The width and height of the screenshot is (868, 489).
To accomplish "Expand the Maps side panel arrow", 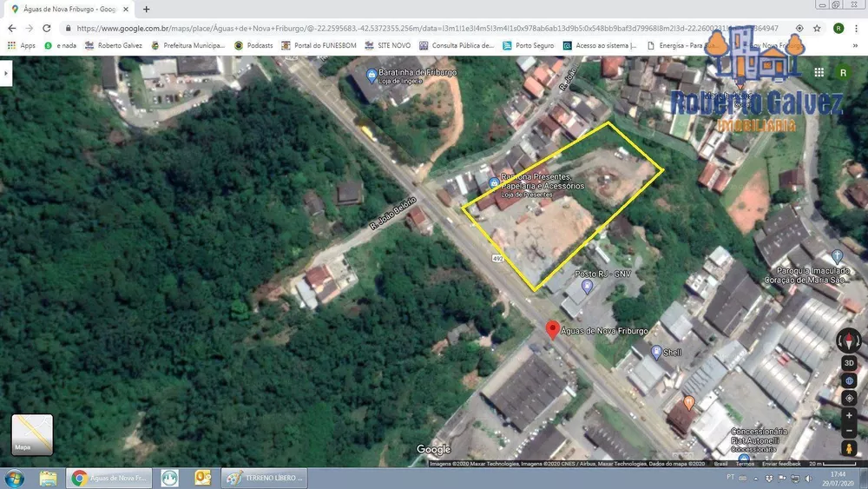I will pos(5,73).
